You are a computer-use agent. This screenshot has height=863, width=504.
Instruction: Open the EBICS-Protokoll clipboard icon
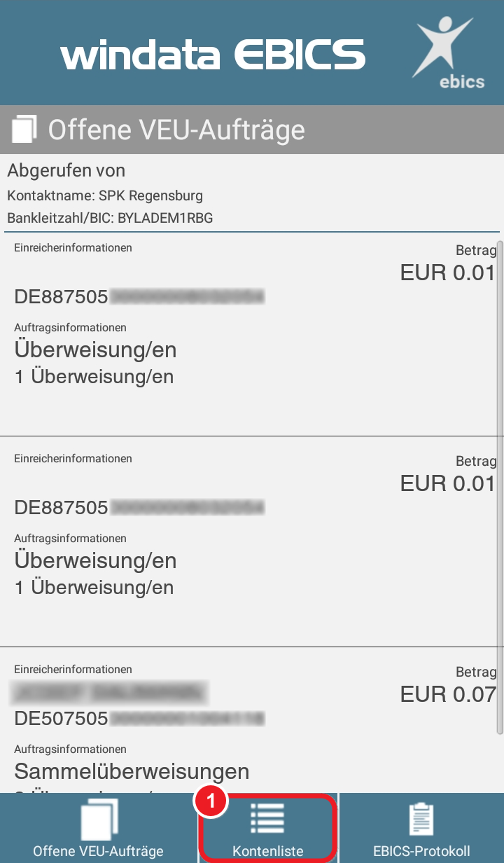point(421,820)
